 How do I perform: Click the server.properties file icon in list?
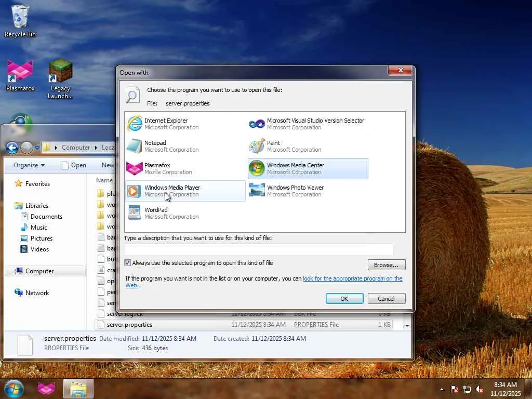101,325
